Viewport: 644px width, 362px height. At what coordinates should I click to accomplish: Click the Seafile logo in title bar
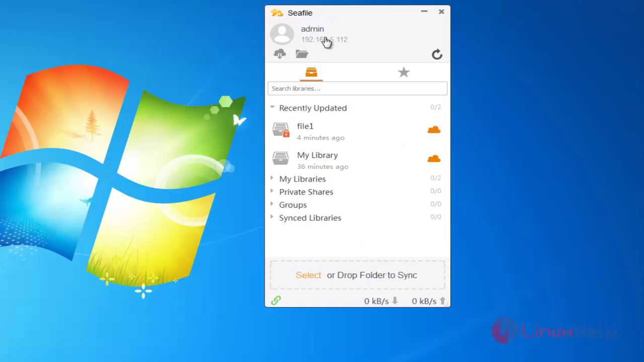coord(277,13)
